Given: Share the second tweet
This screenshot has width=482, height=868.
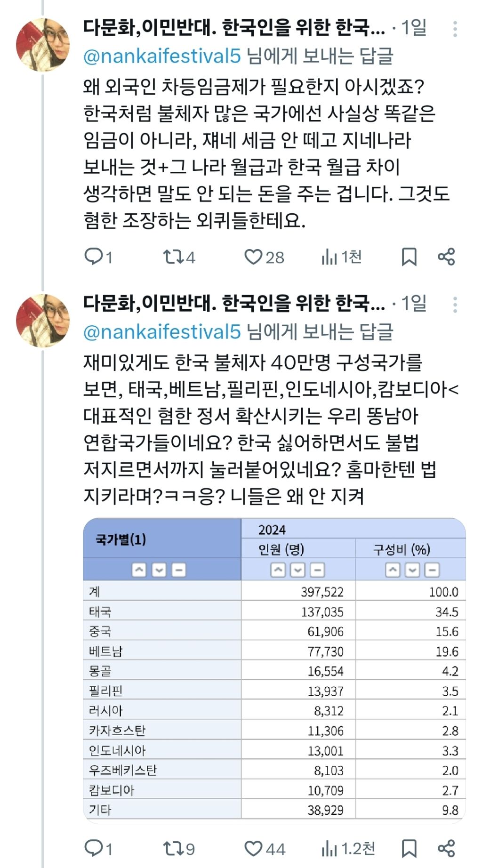Looking at the screenshot, I should point(446,848).
